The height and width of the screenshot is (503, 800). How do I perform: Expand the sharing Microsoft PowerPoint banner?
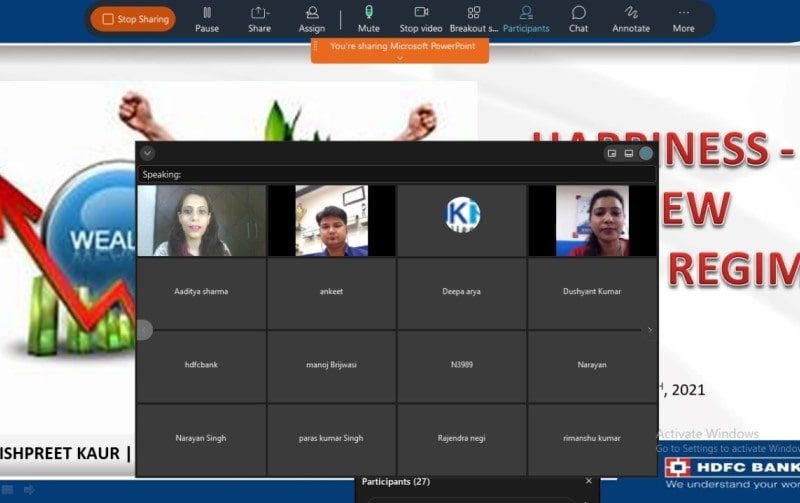point(399,58)
